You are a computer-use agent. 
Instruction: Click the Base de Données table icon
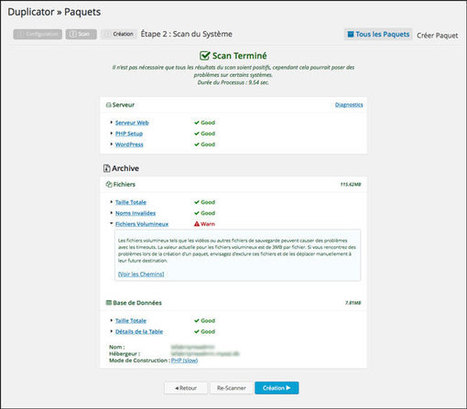tap(109, 303)
